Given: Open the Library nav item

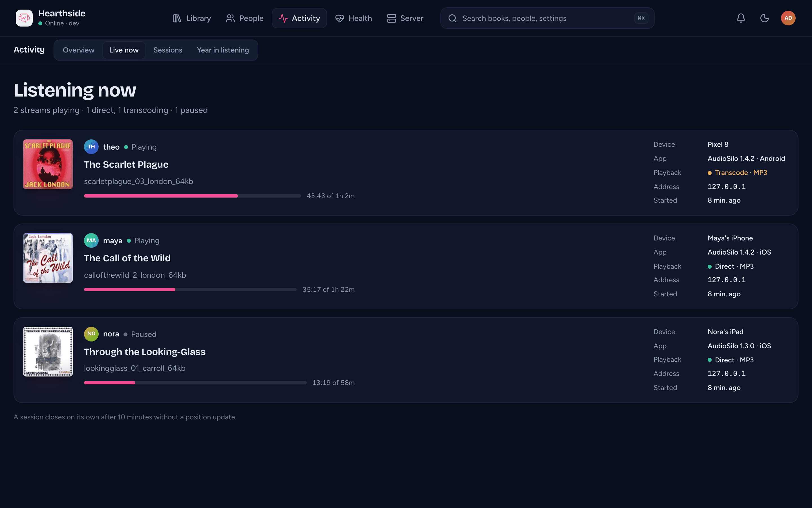Looking at the screenshot, I should point(192,18).
